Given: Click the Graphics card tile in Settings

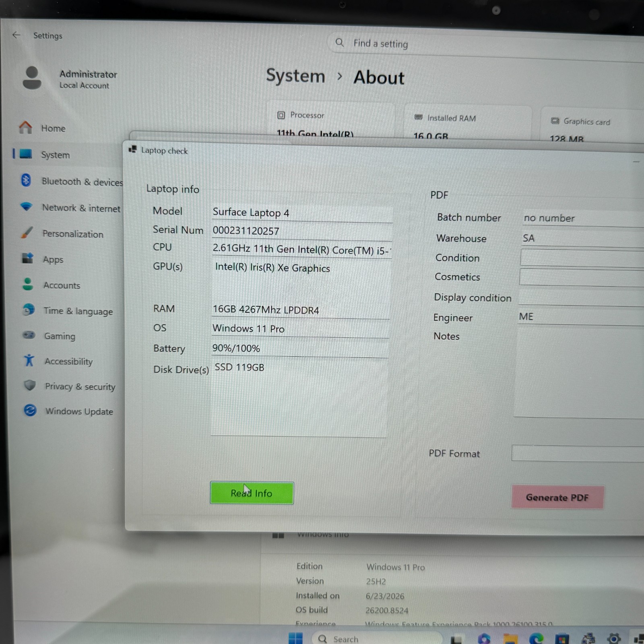Looking at the screenshot, I should 592,125.
